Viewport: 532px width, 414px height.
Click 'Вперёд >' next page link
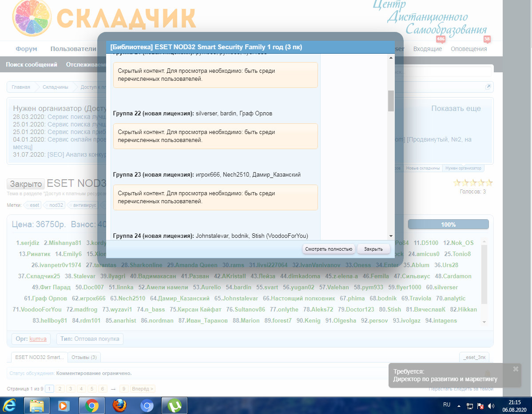[143, 389]
